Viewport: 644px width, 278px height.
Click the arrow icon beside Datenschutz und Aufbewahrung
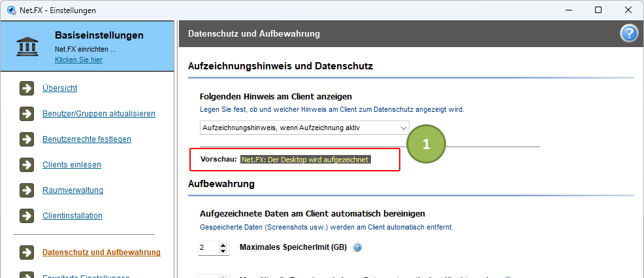click(27, 252)
